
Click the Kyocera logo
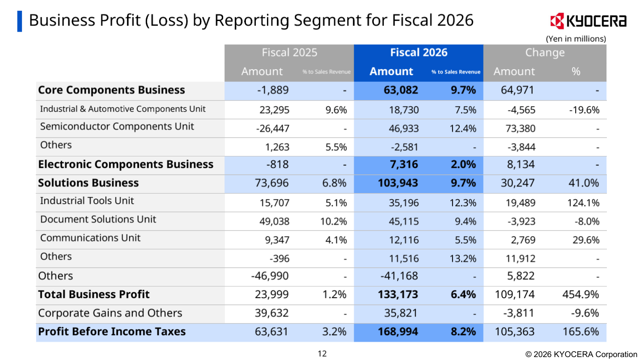point(589,21)
